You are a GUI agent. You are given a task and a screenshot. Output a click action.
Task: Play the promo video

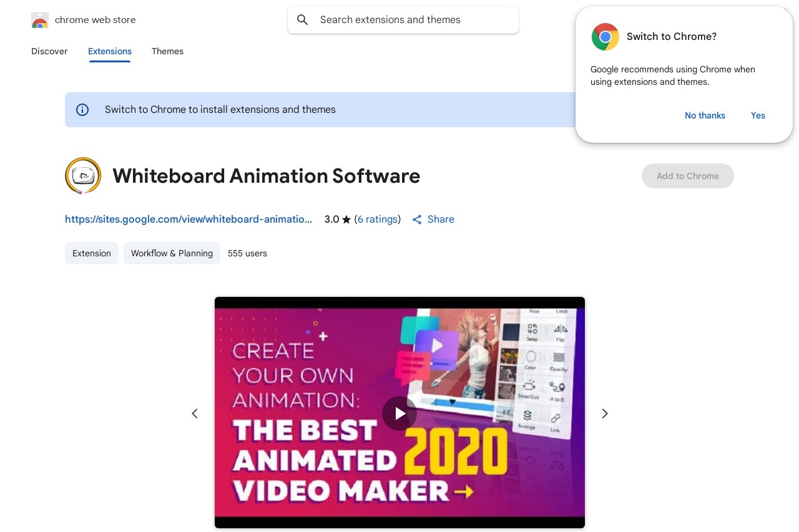399,414
